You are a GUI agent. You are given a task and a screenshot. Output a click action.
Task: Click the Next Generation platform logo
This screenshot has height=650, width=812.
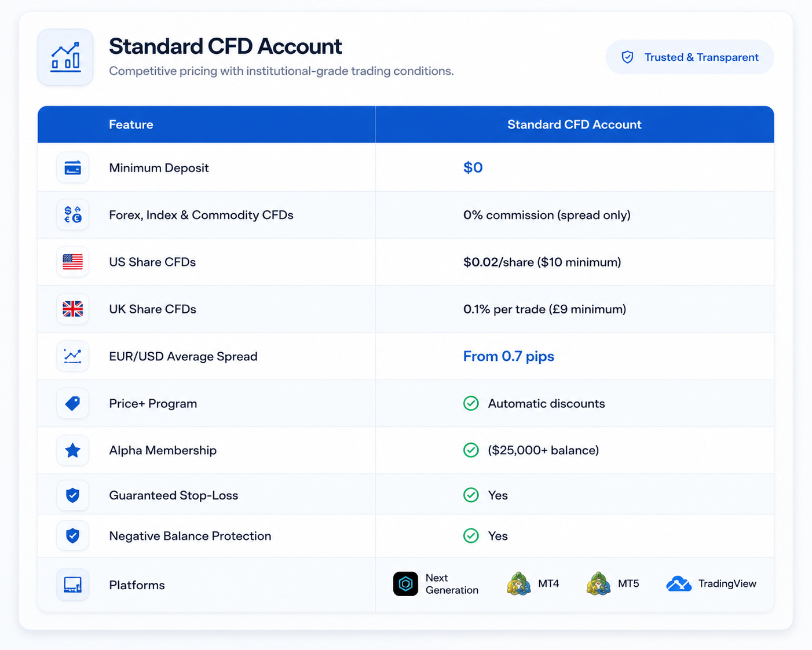pos(405,584)
